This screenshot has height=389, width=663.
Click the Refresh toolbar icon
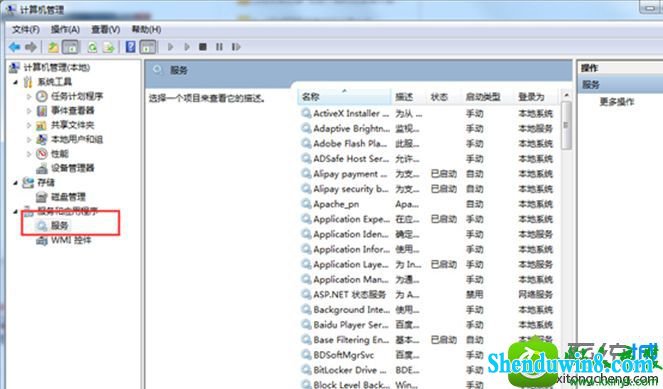[x=92, y=47]
